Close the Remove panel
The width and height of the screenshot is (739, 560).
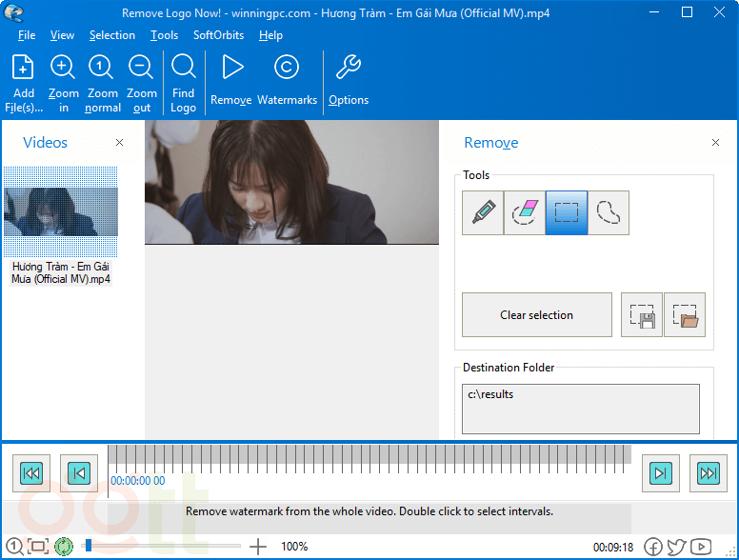(x=715, y=143)
